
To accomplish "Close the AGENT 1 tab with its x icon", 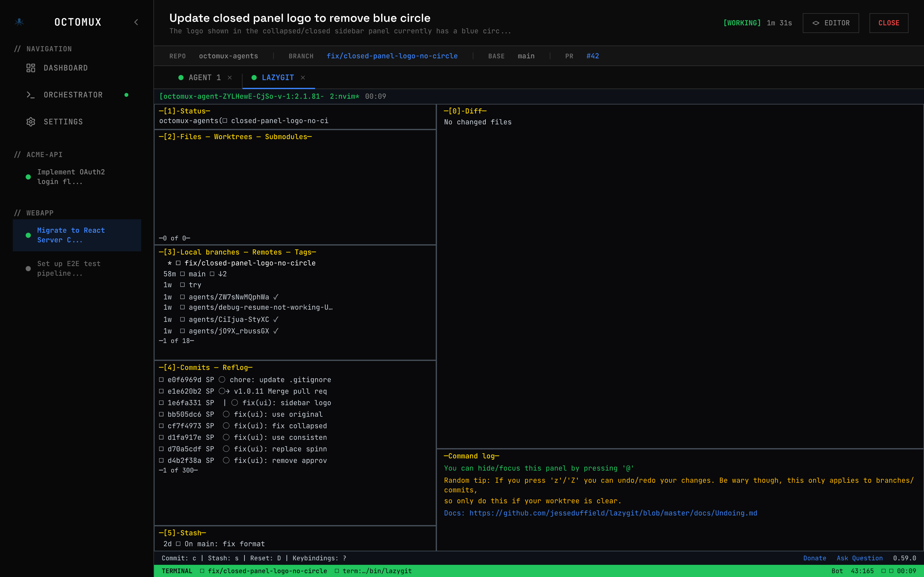I will 230,78.
